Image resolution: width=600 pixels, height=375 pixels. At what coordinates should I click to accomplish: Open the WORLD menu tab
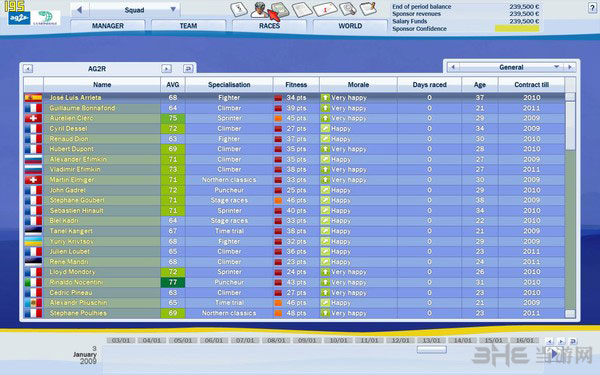pyautogui.click(x=350, y=26)
